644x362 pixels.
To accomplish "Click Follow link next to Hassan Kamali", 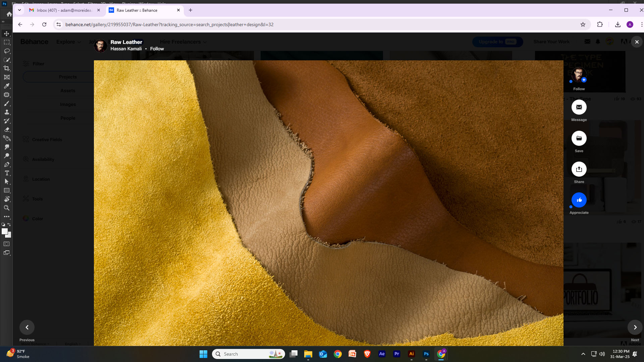I will (157, 49).
